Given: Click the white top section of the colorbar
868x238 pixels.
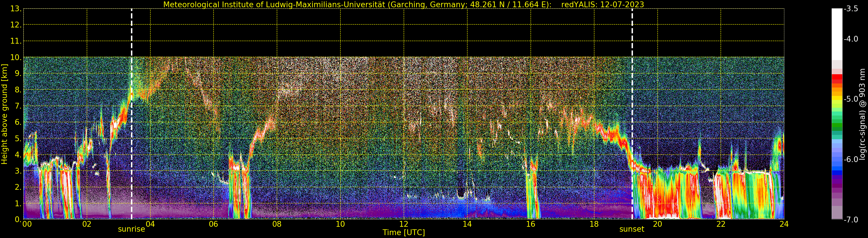Looking at the screenshot, I should (837, 34).
